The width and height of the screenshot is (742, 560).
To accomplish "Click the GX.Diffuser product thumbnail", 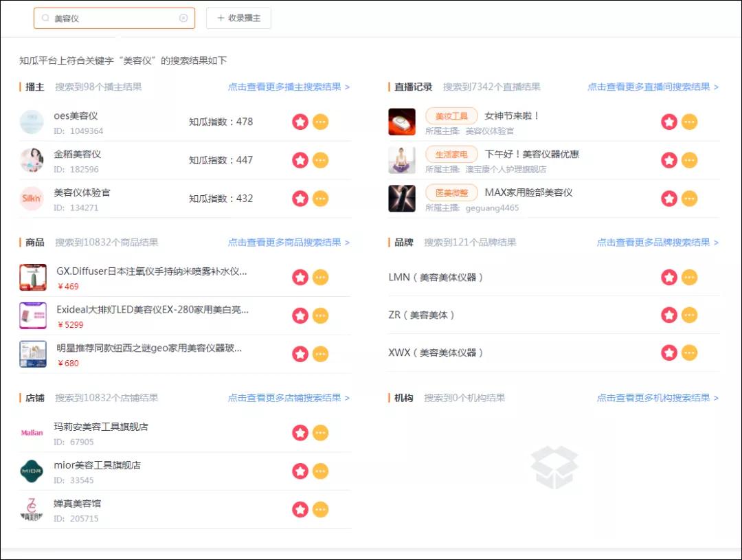I will (32, 278).
